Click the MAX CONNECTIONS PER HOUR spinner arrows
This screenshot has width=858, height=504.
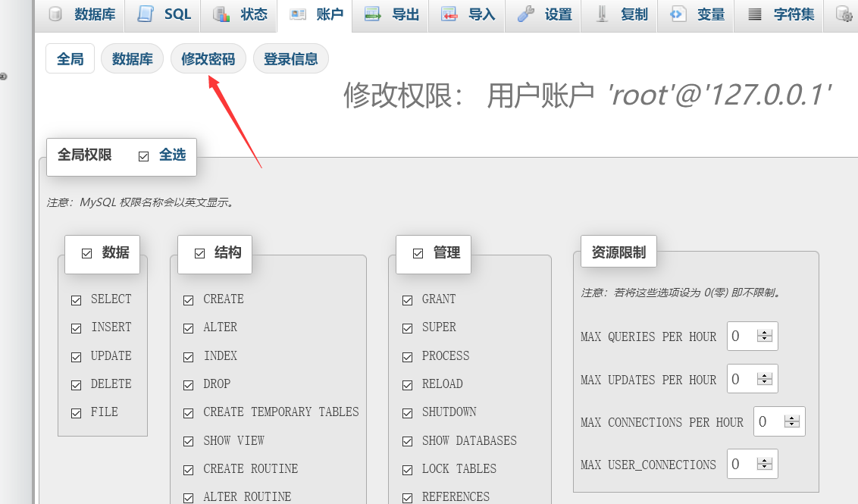pyautogui.click(x=792, y=421)
